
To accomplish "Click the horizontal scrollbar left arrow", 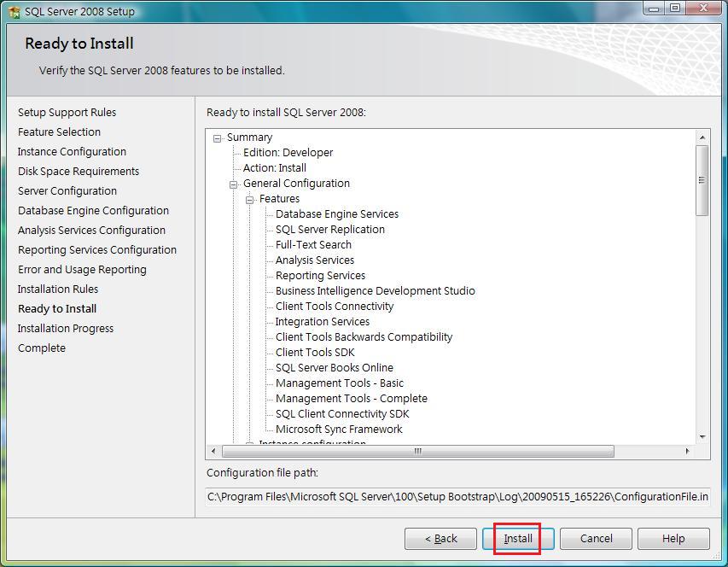I will [x=213, y=451].
